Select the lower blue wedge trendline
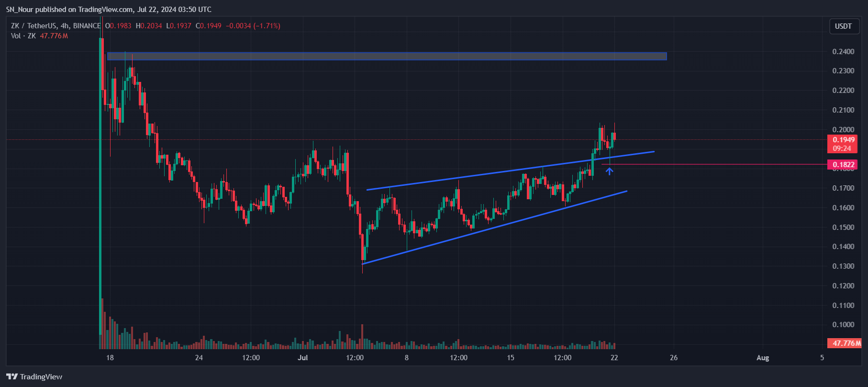This screenshot has height=387, width=868. pos(494,228)
